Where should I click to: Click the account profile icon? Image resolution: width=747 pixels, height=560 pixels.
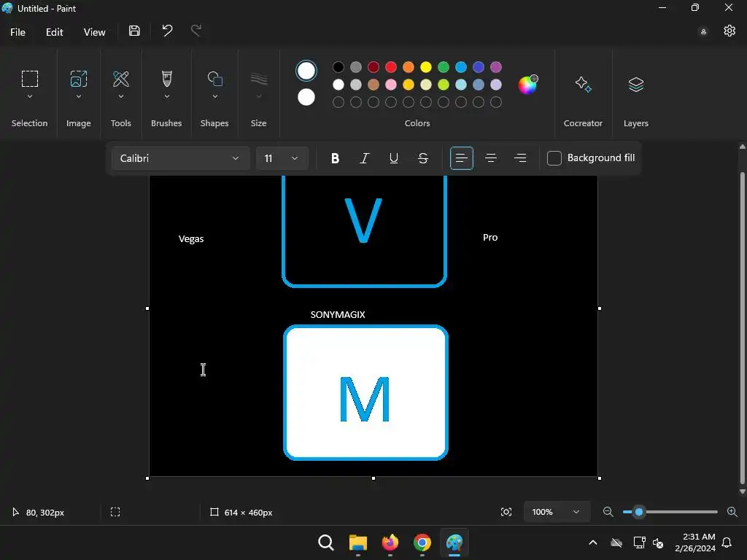[x=703, y=31]
